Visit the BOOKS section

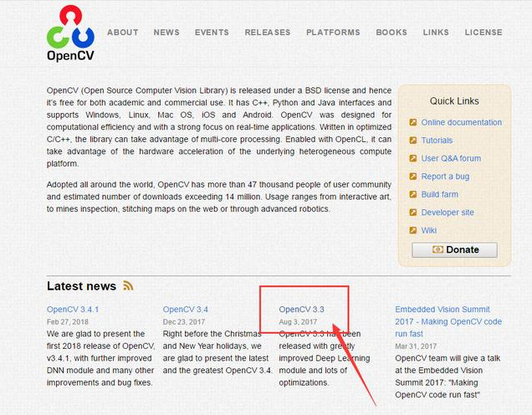pyautogui.click(x=391, y=33)
